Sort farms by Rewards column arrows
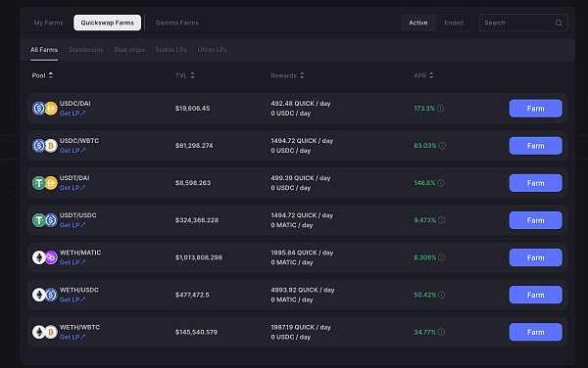This screenshot has width=588, height=368. click(302, 75)
